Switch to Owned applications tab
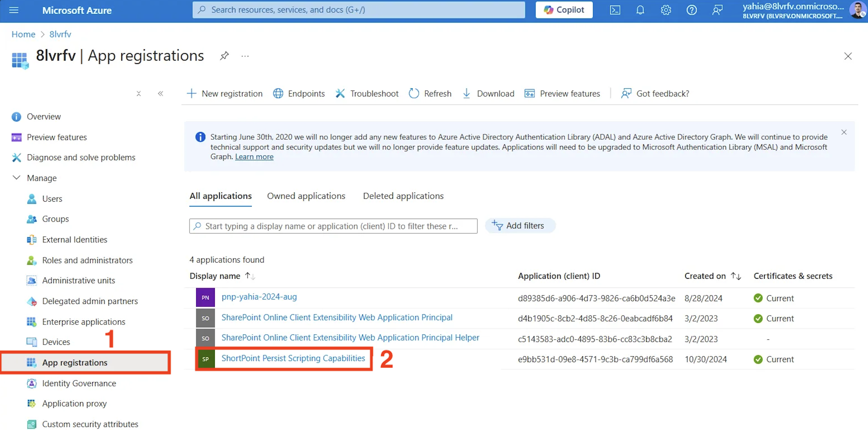This screenshot has width=868, height=430. [306, 196]
